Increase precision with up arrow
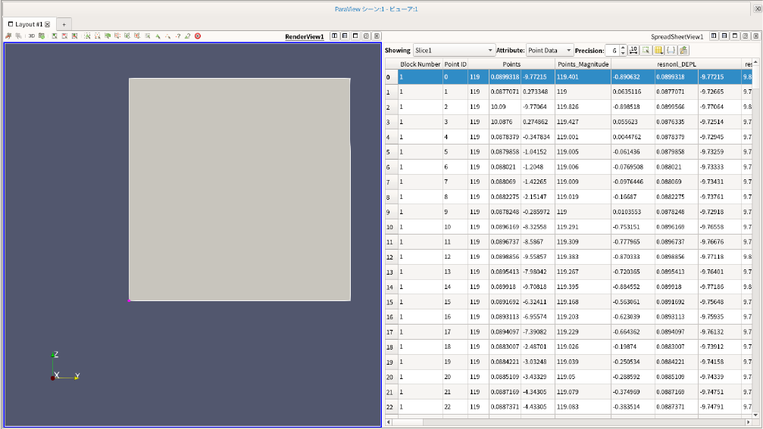This screenshot has height=429, width=763. point(623,48)
